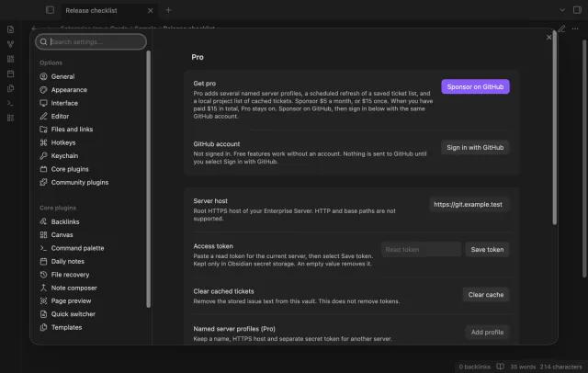Open command palette from left ribbon
Image resolution: width=588 pixels, height=373 pixels.
(10, 103)
